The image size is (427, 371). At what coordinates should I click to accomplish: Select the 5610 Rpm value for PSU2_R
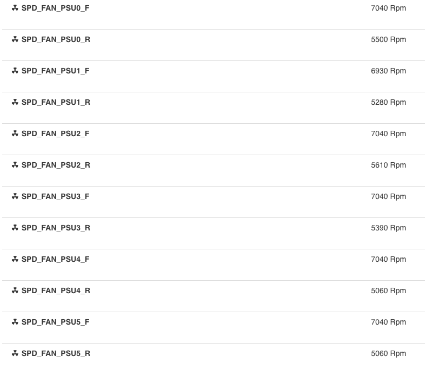coord(388,165)
